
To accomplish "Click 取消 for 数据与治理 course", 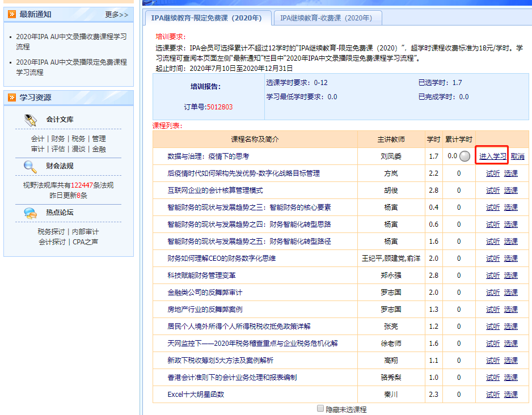I will (517, 156).
